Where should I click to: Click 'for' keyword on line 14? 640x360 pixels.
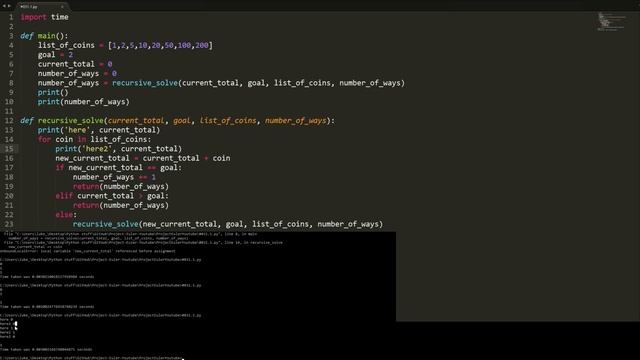(44, 140)
